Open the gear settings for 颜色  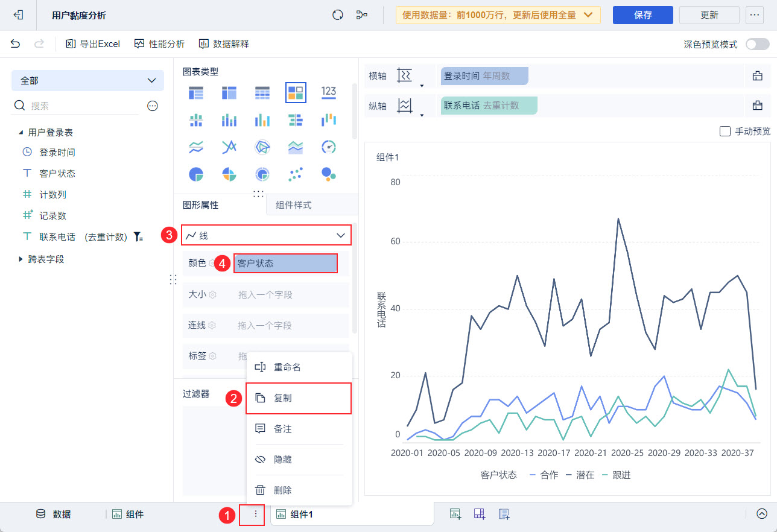(x=212, y=264)
